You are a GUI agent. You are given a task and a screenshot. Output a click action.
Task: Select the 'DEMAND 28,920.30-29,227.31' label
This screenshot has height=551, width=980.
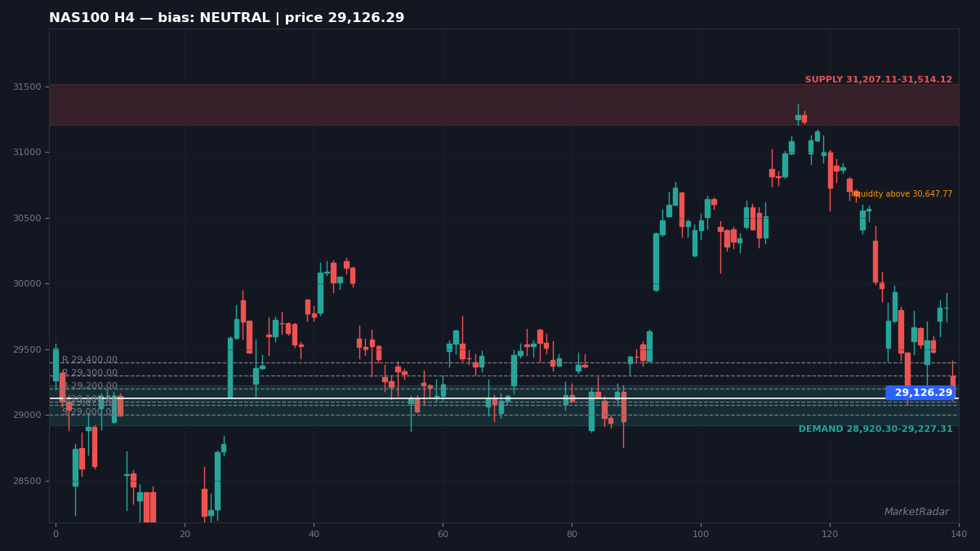tap(875, 429)
